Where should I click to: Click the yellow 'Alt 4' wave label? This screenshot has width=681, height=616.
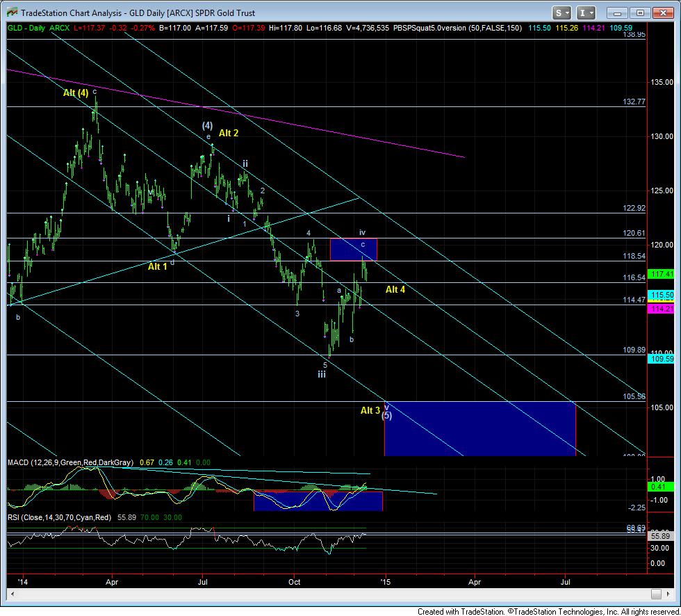[395, 289]
